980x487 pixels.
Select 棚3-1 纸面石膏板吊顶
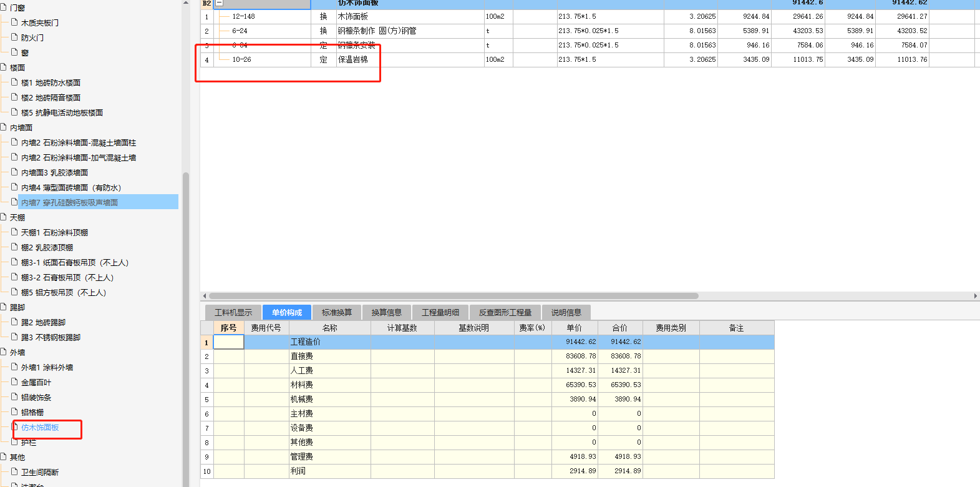point(75,263)
